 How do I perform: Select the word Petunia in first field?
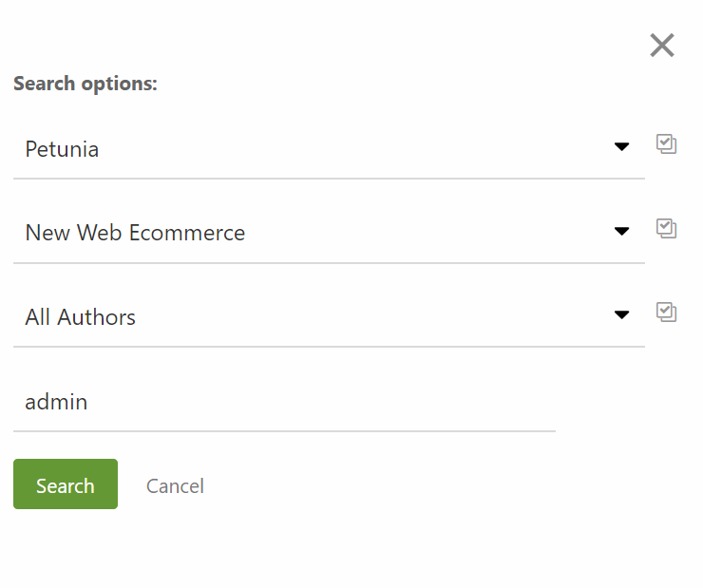62,149
